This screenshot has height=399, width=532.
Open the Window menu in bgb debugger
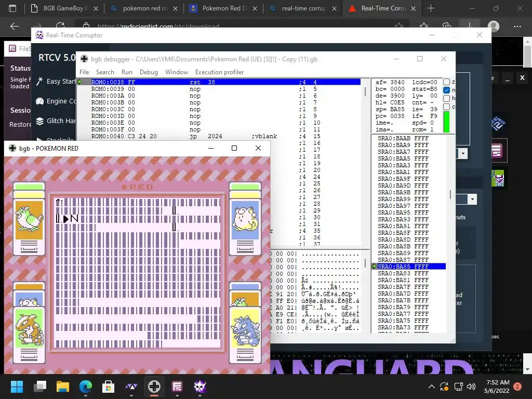click(177, 72)
